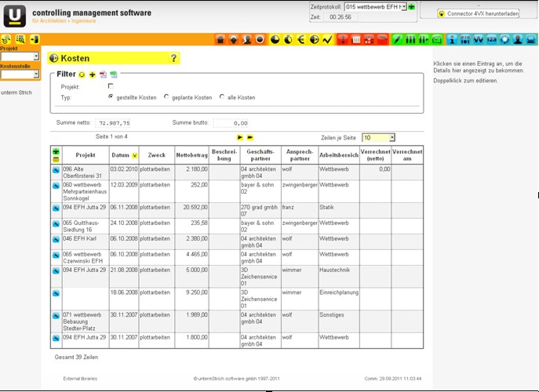Select 'geplante Kosten' radio button

[166, 97]
